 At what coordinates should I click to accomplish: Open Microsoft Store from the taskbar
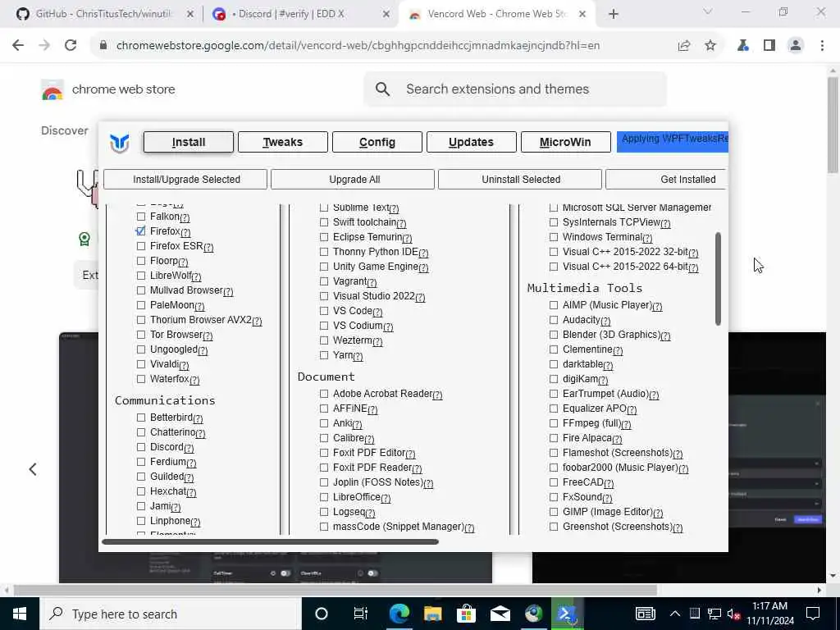pos(466,614)
